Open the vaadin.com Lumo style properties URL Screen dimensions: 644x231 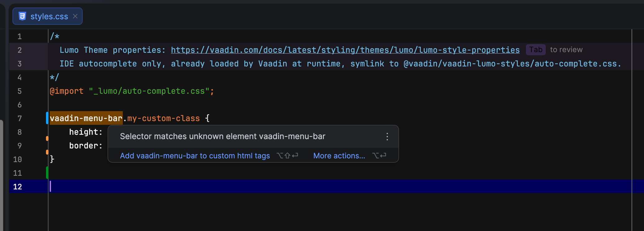[345, 50]
